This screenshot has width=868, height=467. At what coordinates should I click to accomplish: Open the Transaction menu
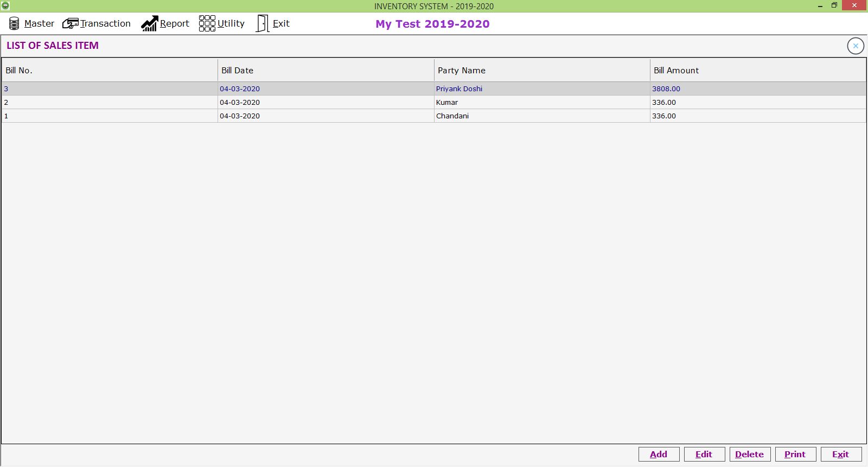coord(105,23)
